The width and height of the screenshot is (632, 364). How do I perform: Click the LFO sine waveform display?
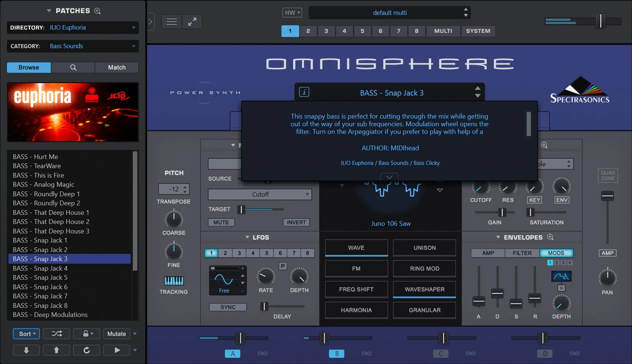[x=224, y=279]
